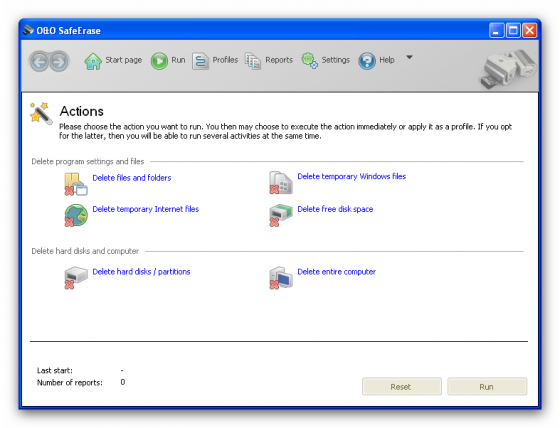Click the Delete files and folders icon
This screenshot has width=560, height=428.
coord(76,184)
